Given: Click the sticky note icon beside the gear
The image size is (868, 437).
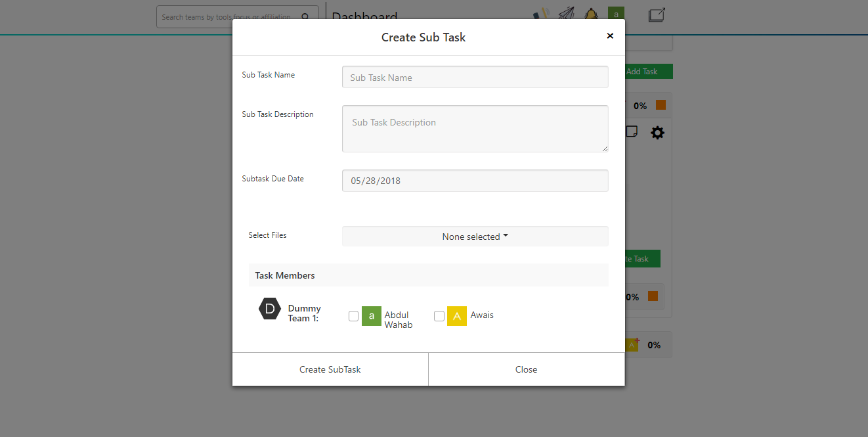Looking at the screenshot, I should coord(632,131).
